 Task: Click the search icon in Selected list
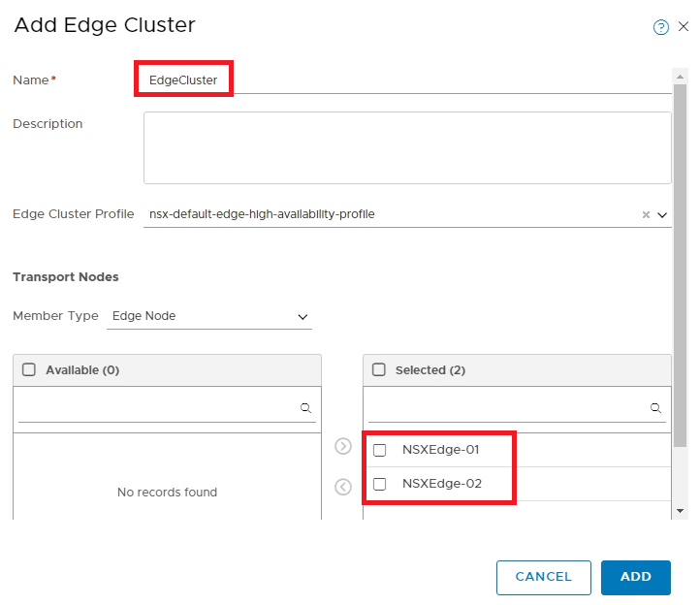coord(655,407)
